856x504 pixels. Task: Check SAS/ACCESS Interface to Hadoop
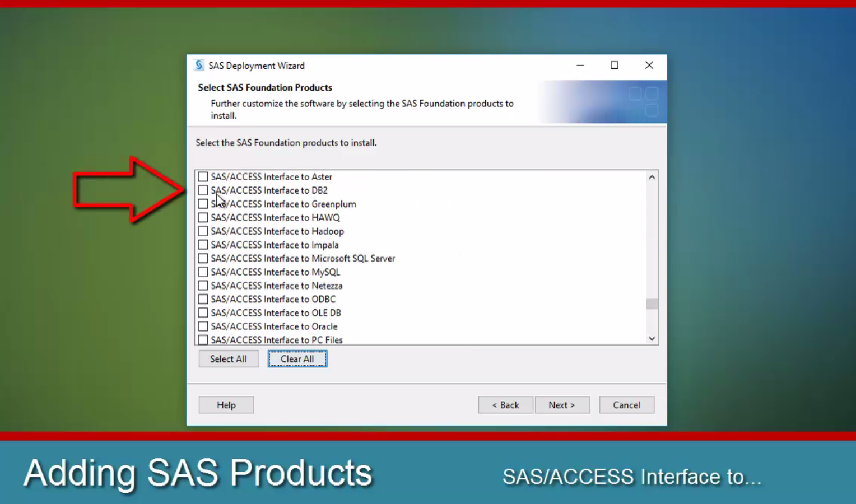tap(203, 231)
